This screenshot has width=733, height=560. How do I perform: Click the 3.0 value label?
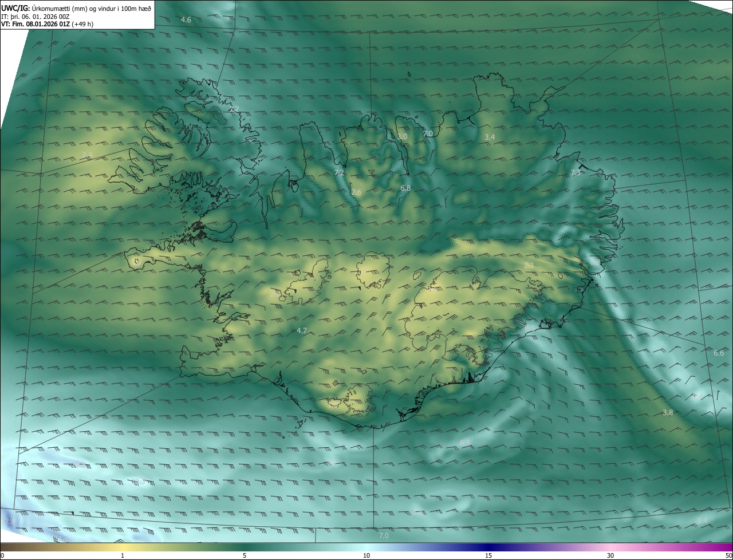[402, 137]
